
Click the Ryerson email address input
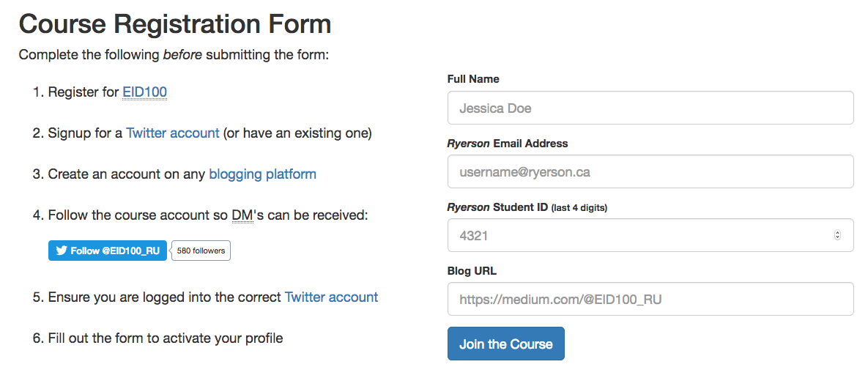pyautogui.click(x=650, y=172)
